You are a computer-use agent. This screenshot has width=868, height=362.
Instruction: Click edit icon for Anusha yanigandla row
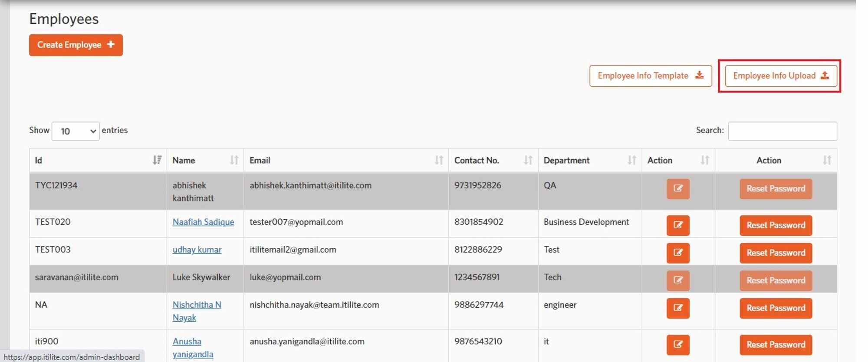[x=678, y=345]
